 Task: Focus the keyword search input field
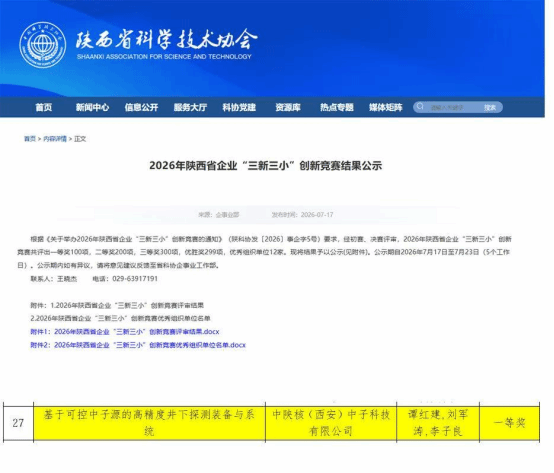coord(452,107)
